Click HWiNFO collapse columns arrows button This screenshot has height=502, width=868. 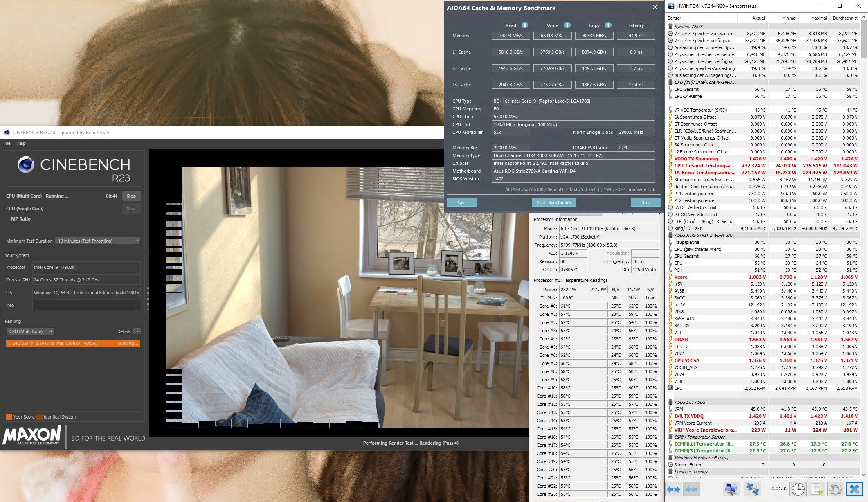[691, 489]
